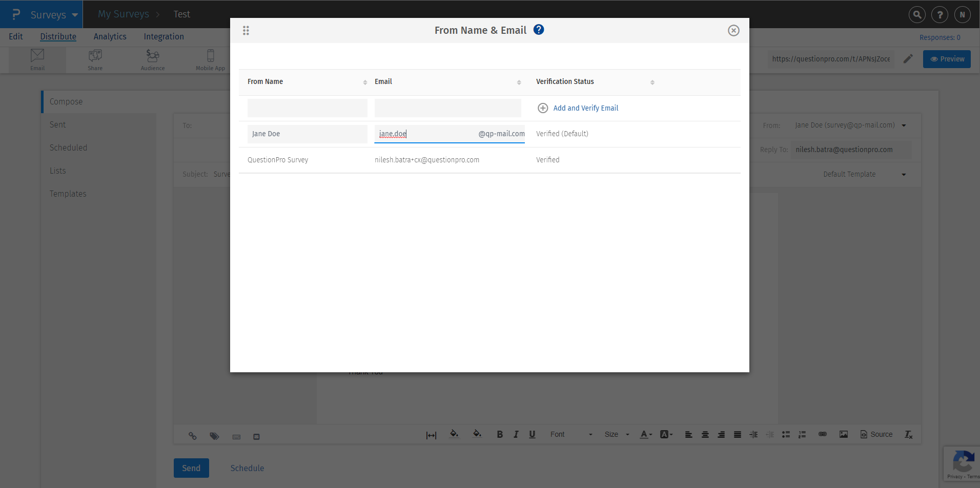This screenshot has height=488, width=980.
Task: Toggle bold formatting in the editor
Action: [500, 434]
